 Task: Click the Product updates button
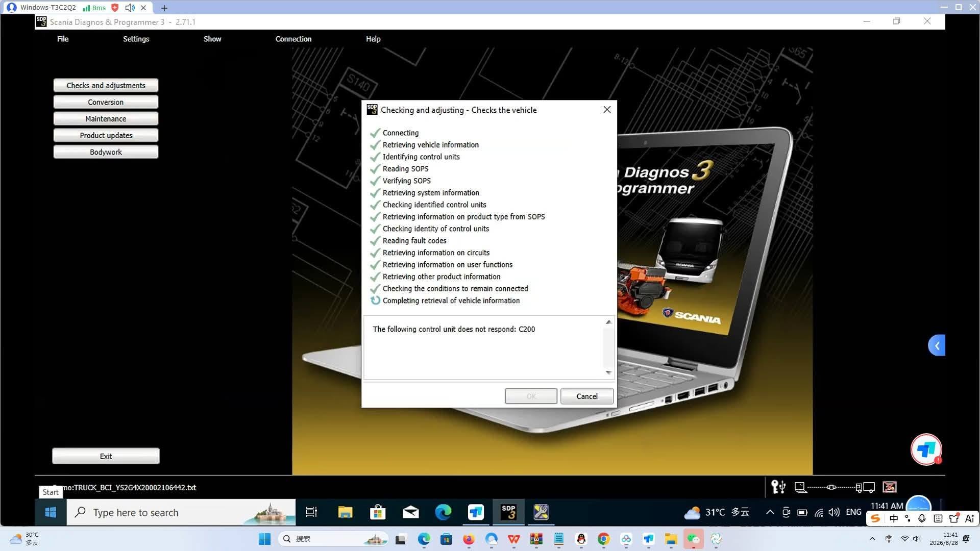(x=106, y=135)
